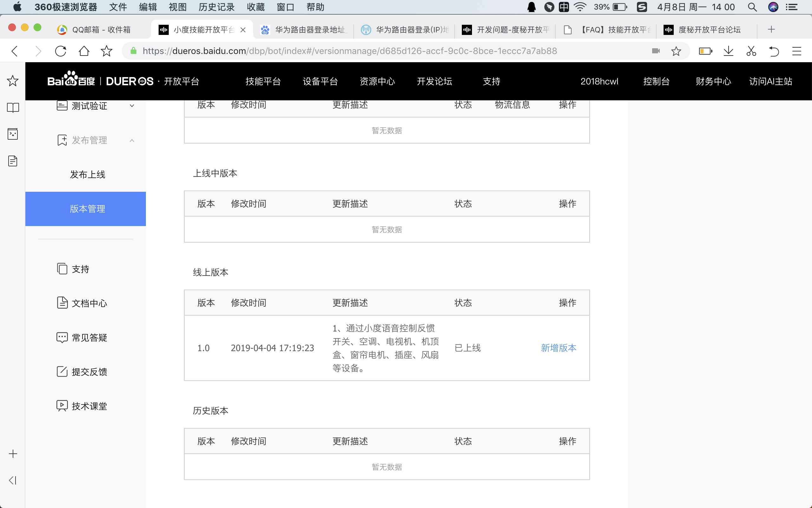Switch to the QQ邮箱 - 收件箱 tab
Image resolution: width=812 pixels, height=508 pixels.
pos(101,30)
